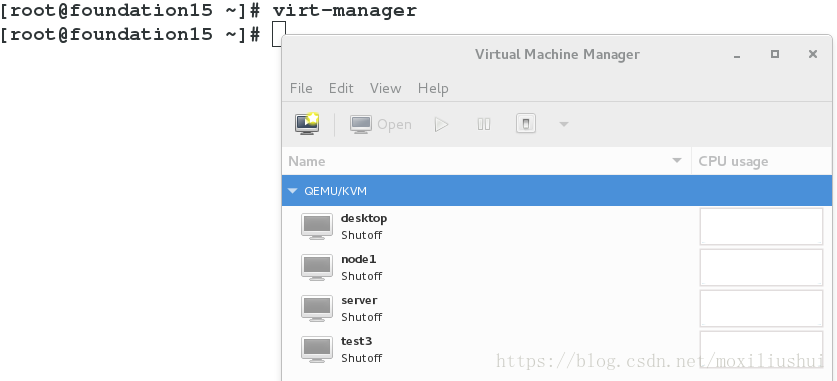This screenshot has width=837, height=381.
Task: Click the Run (play) toolbar button
Action: coord(441,124)
